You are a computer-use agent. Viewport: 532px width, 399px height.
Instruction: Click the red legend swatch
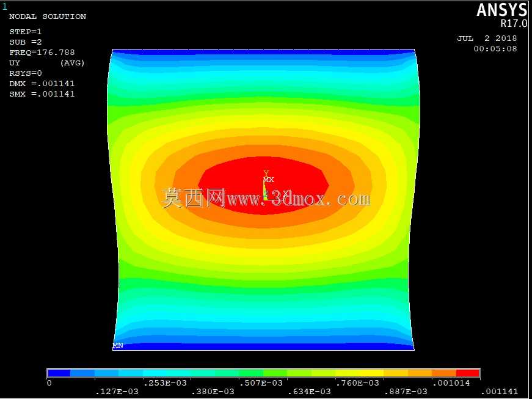point(467,373)
